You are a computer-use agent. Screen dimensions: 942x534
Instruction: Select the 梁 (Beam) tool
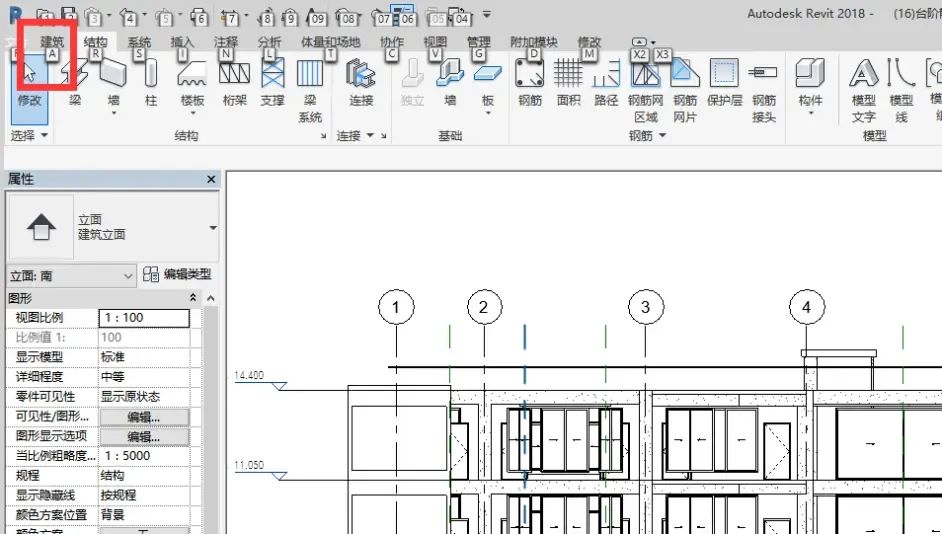[x=75, y=80]
